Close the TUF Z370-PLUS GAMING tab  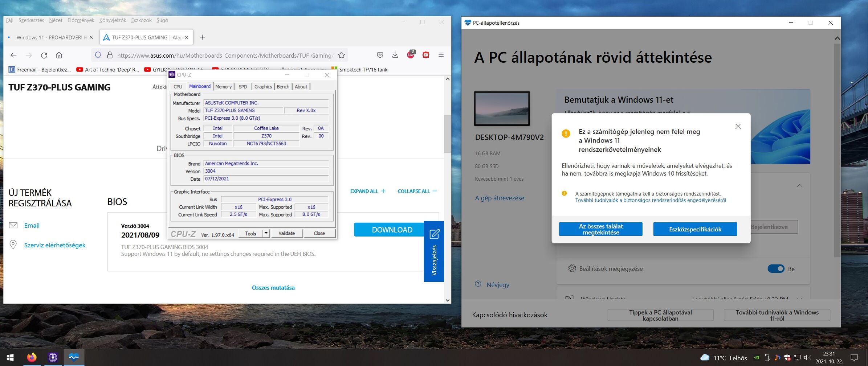click(x=187, y=37)
